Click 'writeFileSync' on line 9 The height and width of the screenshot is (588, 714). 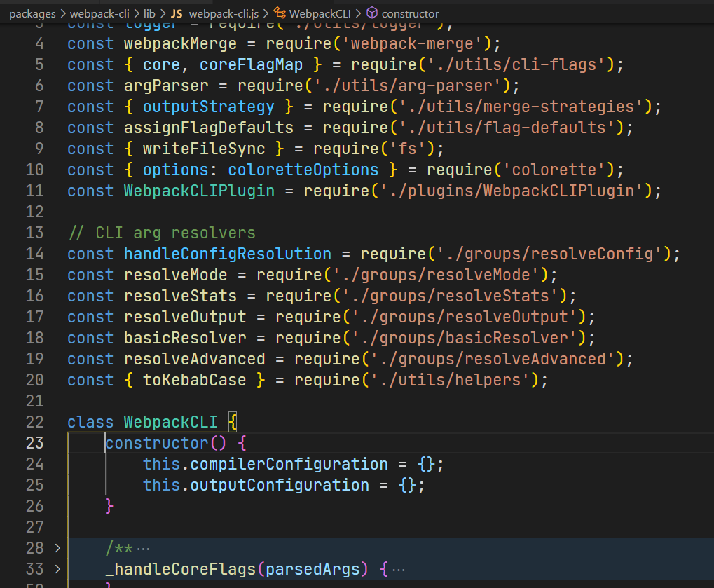204,149
